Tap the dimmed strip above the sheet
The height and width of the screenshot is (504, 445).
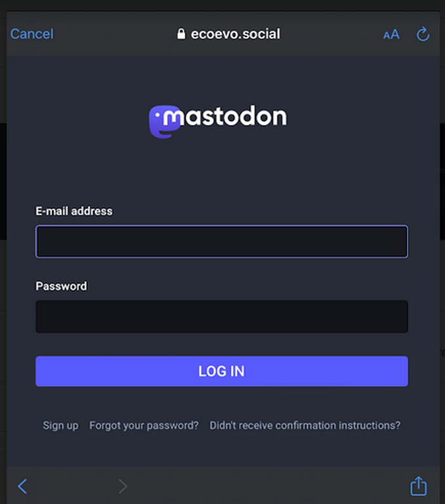coord(223,5)
